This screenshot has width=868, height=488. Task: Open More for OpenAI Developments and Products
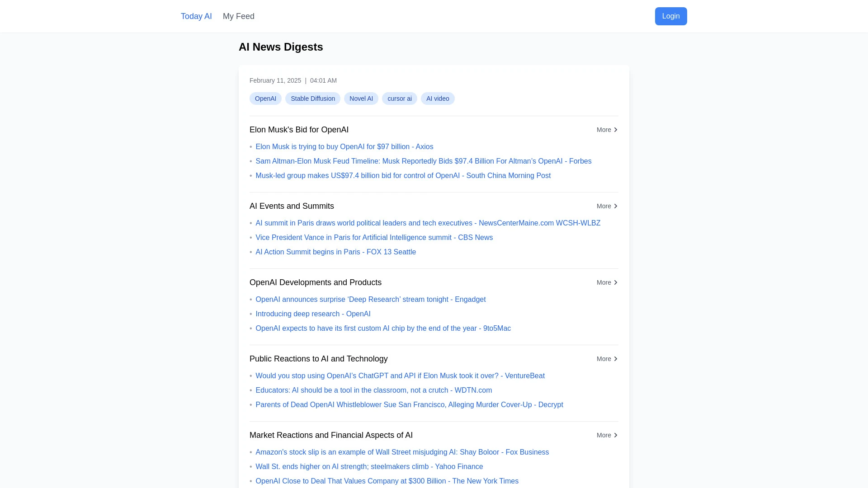tap(607, 282)
